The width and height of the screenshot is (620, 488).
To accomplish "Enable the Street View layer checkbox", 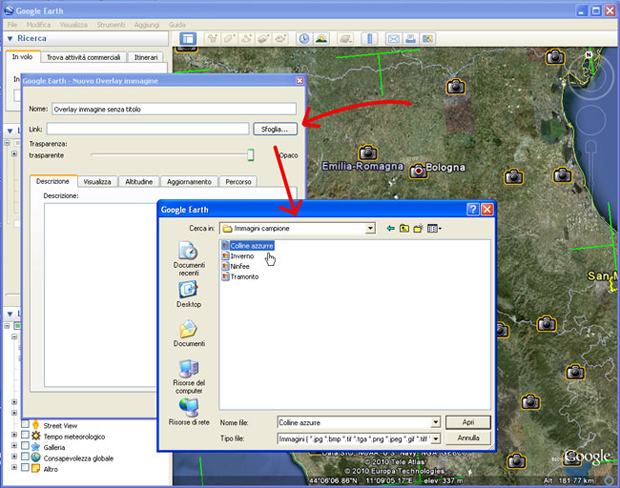I will [x=25, y=425].
